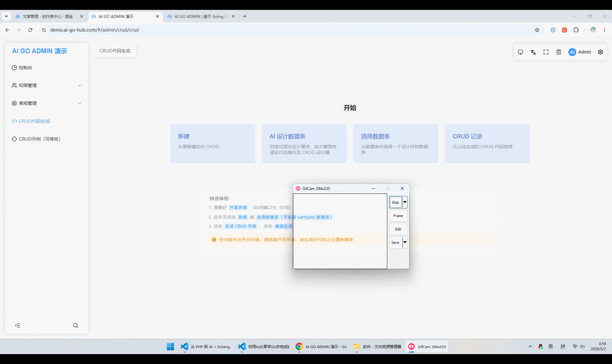This screenshot has height=364, width=612.
Task: Switch to the CRUD代码生成 page tab
Action: (x=115, y=51)
